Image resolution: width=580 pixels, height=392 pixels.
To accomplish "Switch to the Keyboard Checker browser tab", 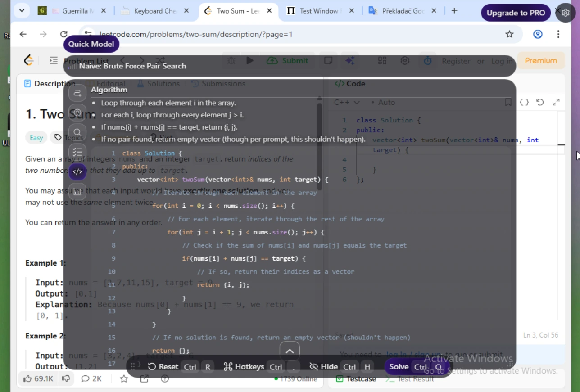I will click(x=154, y=11).
